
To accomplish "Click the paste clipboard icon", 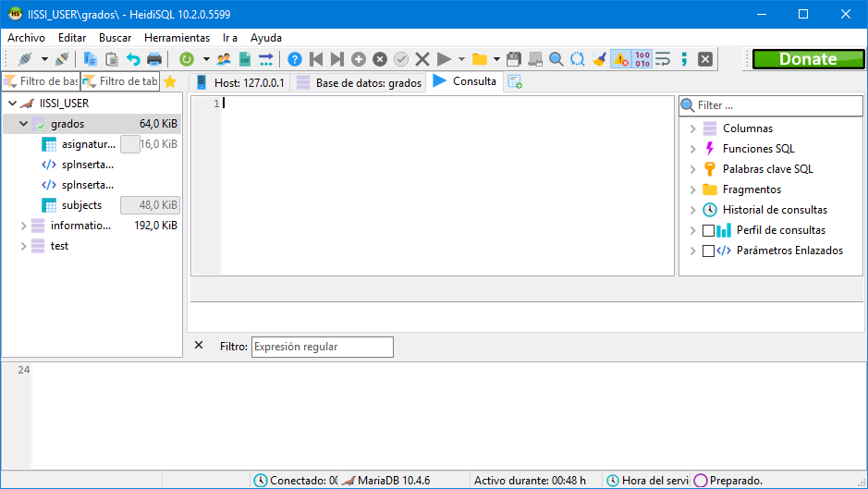I will point(111,59).
